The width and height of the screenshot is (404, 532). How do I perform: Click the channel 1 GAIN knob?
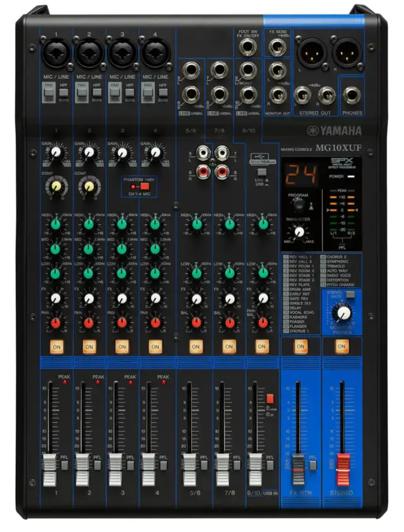point(56,152)
